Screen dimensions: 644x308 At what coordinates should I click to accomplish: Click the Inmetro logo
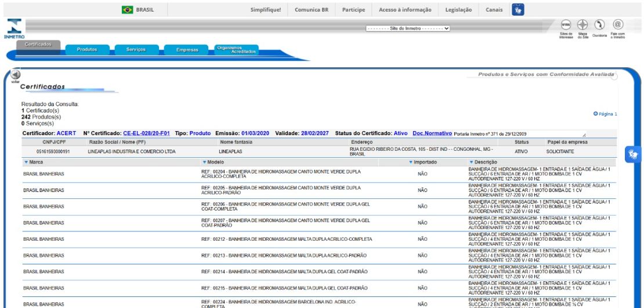pos(15,28)
